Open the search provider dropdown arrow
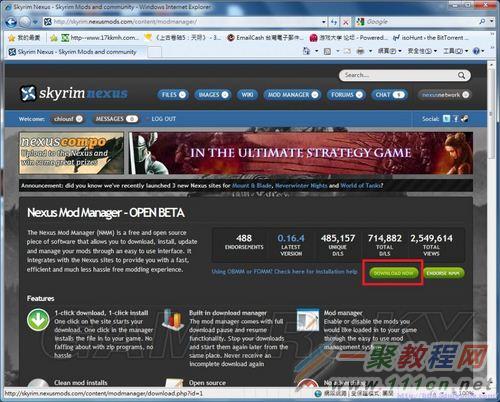 click(x=491, y=22)
